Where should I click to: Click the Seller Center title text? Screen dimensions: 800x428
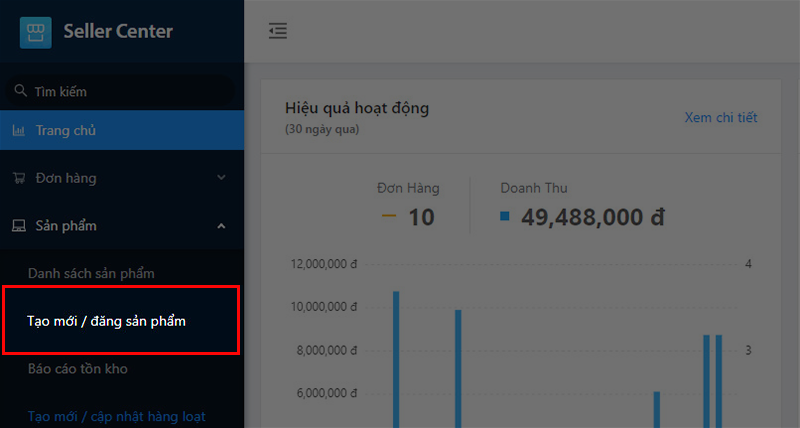118,31
